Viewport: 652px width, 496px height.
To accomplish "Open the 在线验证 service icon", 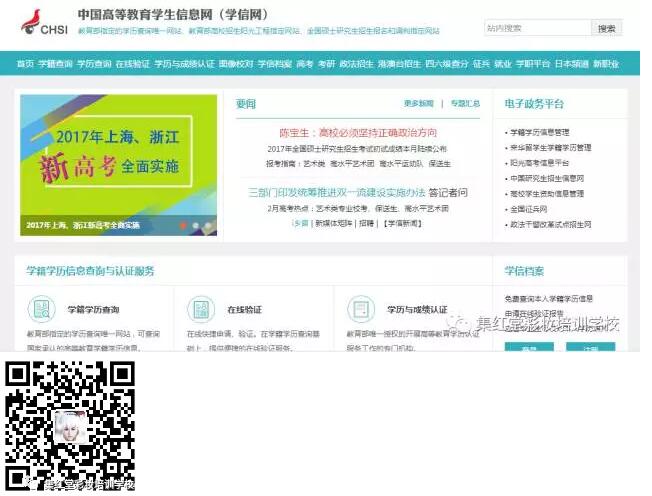I will tap(200, 310).
